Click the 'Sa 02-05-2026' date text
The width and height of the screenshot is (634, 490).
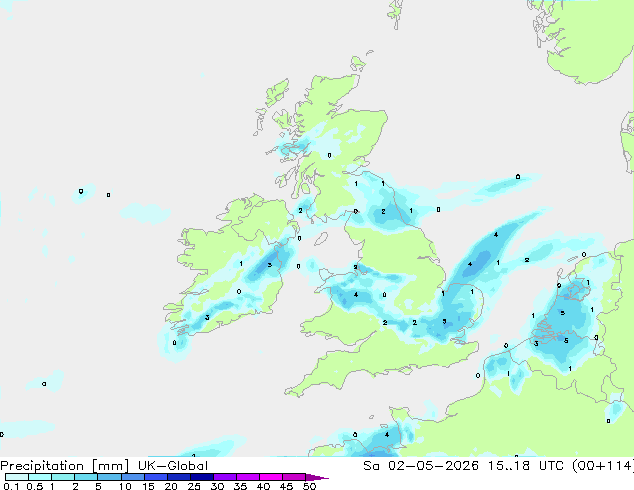click(x=421, y=465)
